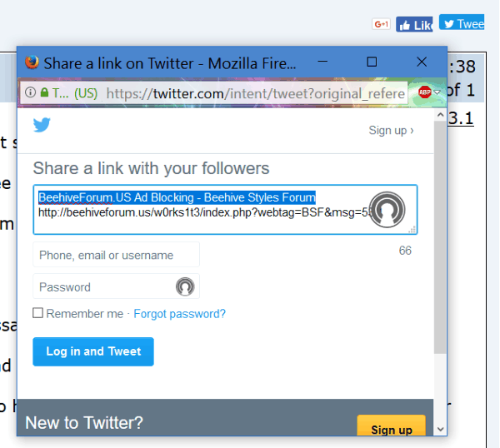The height and width of the screenshot is (448, 500).
Task: Click the Sign up link at top
Action: coord(391,131)
